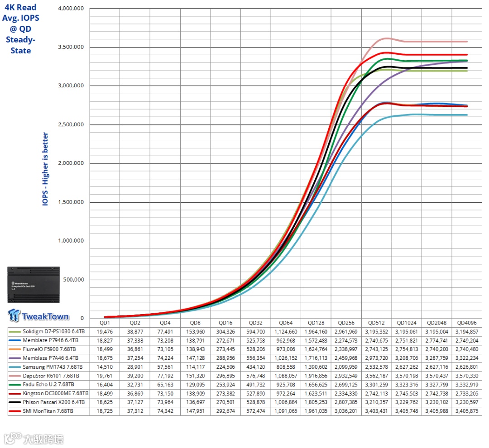
Task: Click the Memblaze P7A46 purple legend swatch
Action: pos(14,358)
